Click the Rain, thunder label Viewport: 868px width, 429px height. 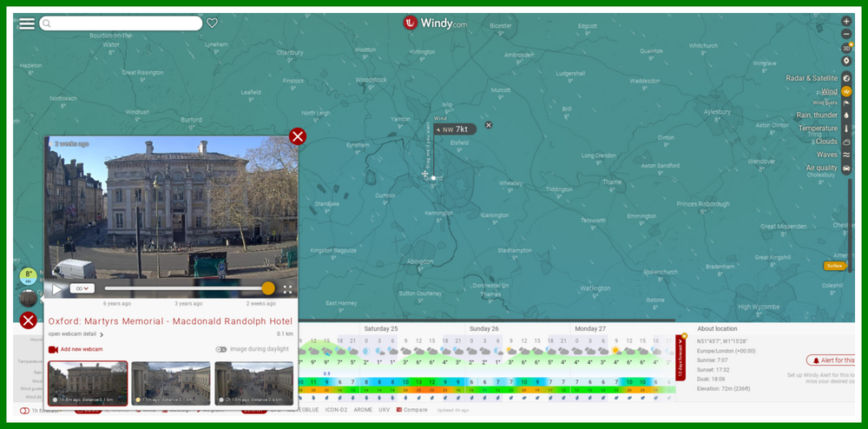817,115
